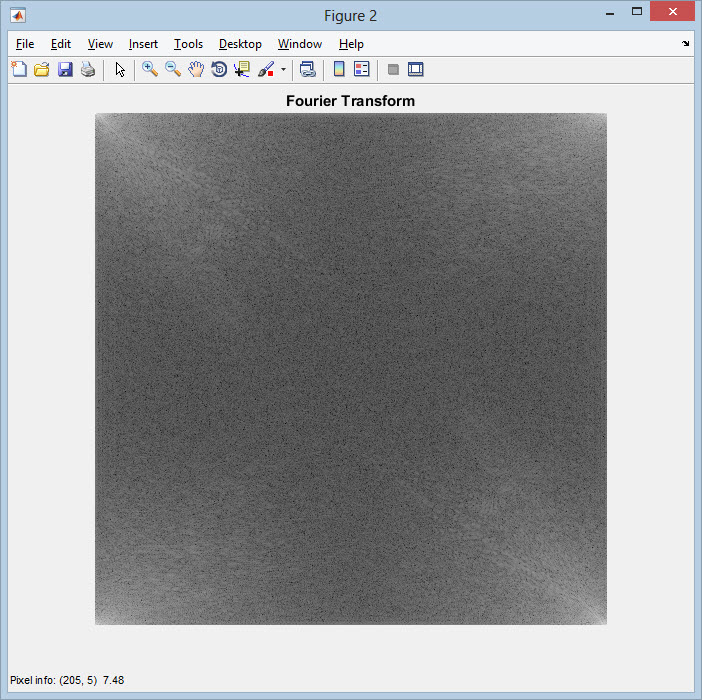Image resolution: width=702 pixels, height=700 pixels.
Task: Click the Fourier Transform plot title
Action: click(x=351, y=101)
